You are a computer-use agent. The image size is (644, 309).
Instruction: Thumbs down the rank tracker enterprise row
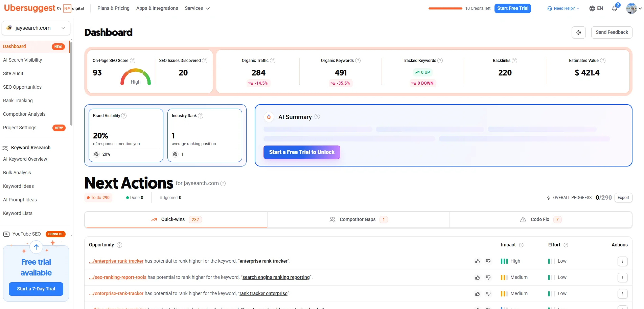point(488,294)
